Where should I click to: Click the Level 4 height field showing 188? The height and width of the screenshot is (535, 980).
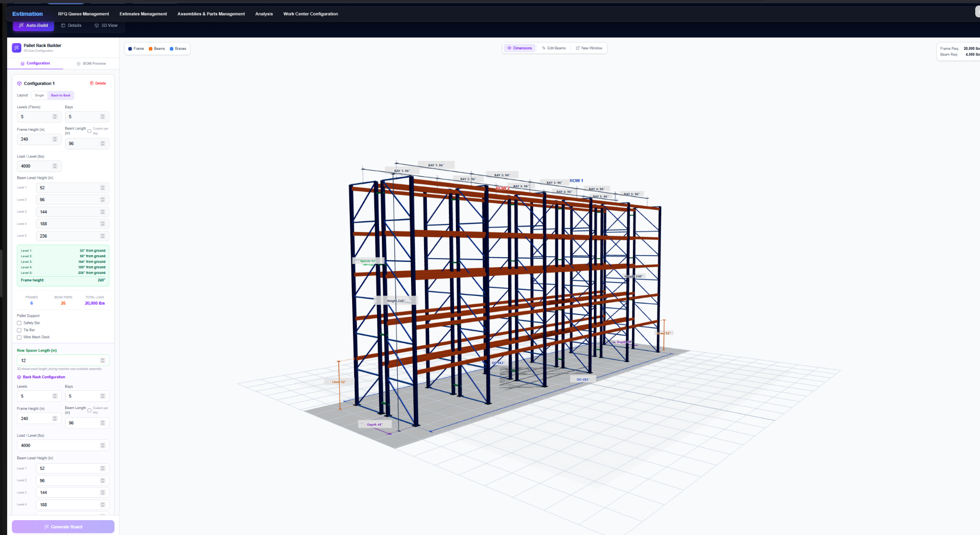tap(72, 224)
